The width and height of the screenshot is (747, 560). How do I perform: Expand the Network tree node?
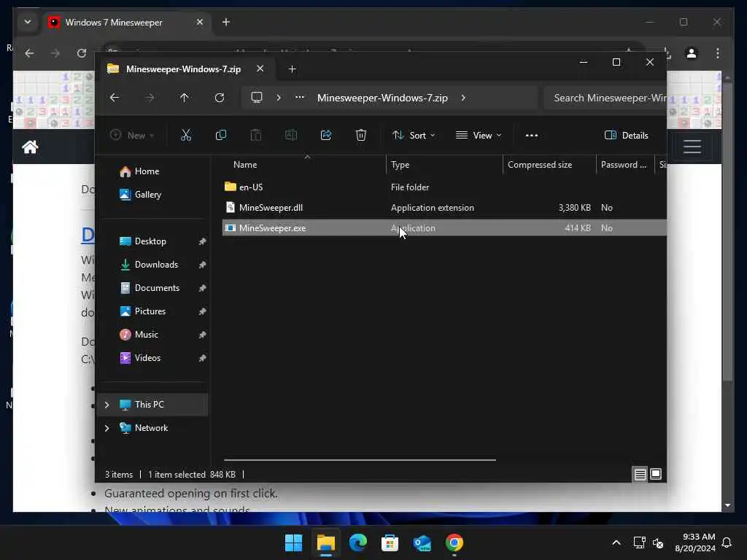(107, 427)
